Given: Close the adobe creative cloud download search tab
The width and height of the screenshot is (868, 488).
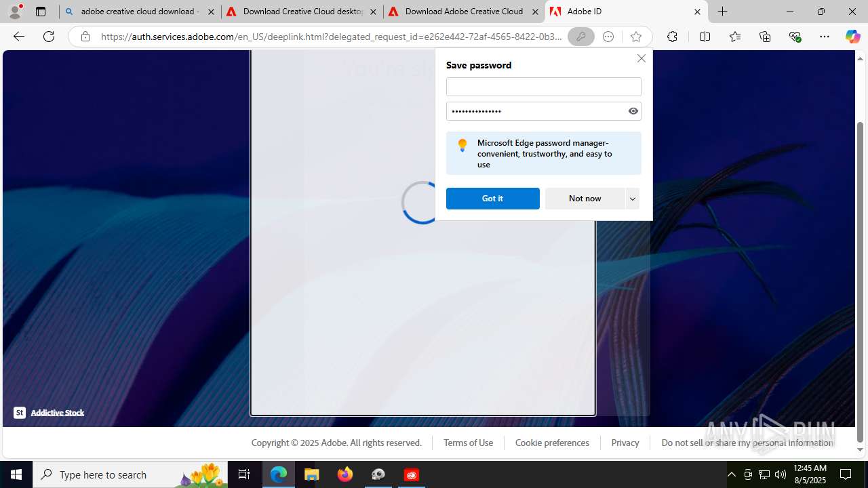Looking at the screenshot, I should (x=211, y=12).
